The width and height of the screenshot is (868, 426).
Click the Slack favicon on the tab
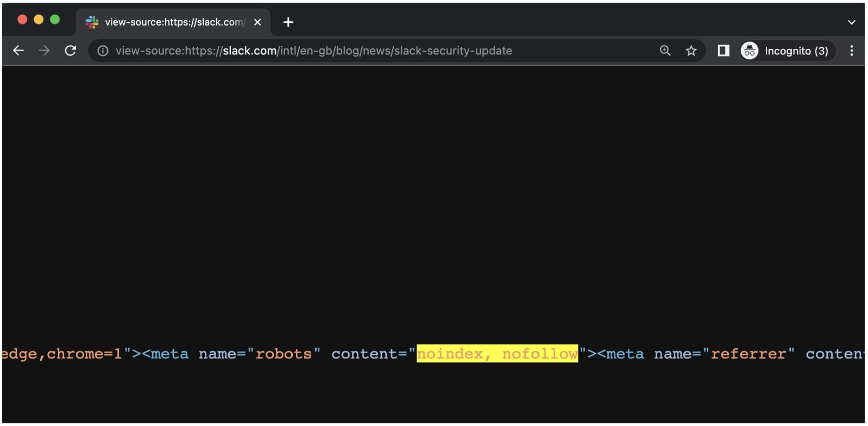[x=92, y=22]
